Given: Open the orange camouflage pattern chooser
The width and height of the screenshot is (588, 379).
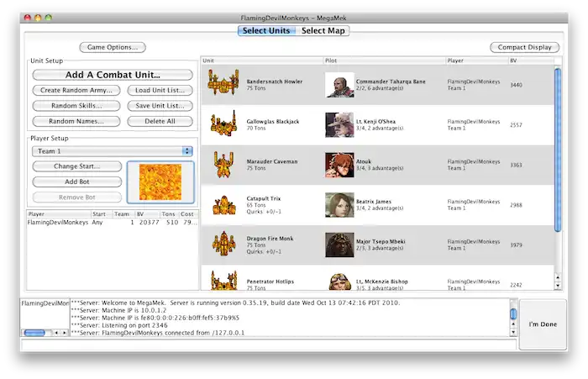Looking at the screenshot, I should pos(160,182).
